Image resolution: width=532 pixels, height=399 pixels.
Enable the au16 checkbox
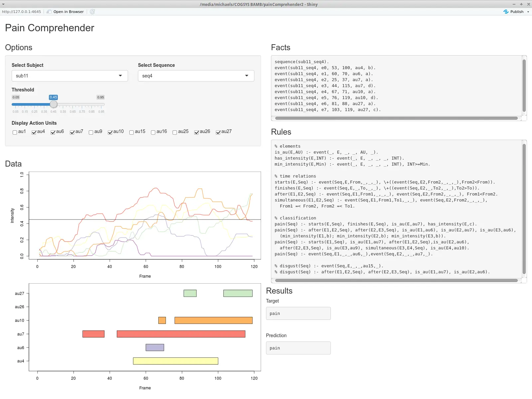coord(153,132)
